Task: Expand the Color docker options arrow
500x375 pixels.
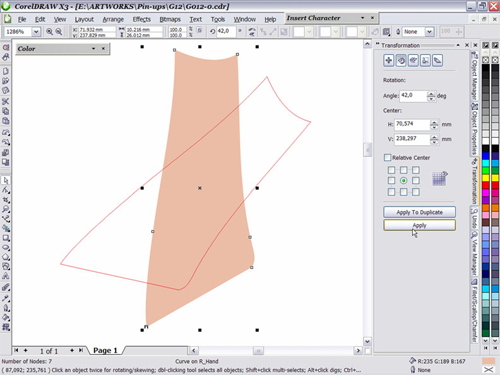Action: tap(94, 49)
